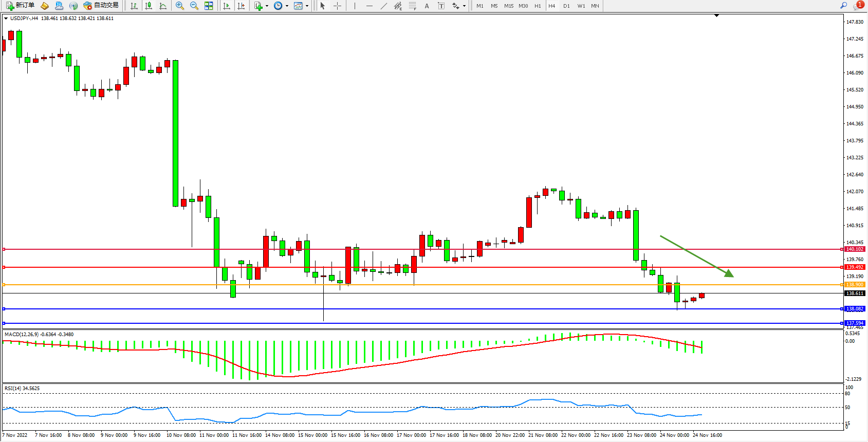Open search with the magnifier icon
Image resolution: width=868 pixels, height=442 pixels.
coord(843,6)
